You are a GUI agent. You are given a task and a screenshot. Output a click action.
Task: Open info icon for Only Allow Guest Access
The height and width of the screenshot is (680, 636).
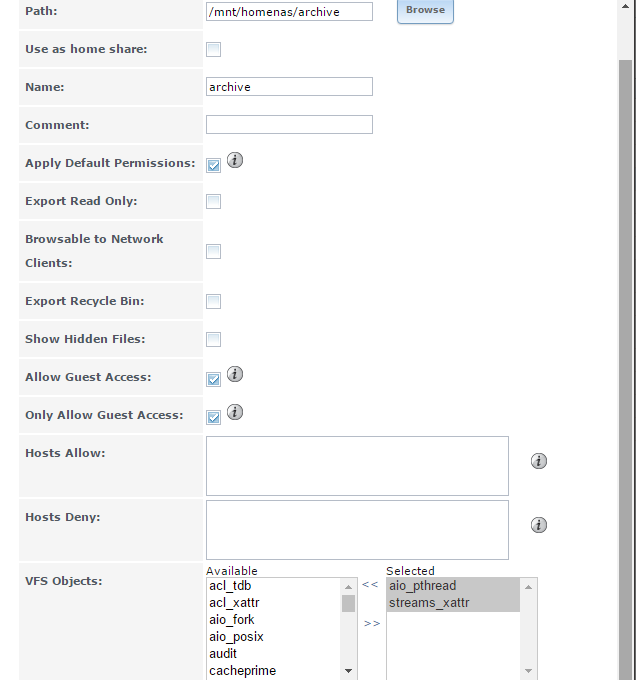235,412
